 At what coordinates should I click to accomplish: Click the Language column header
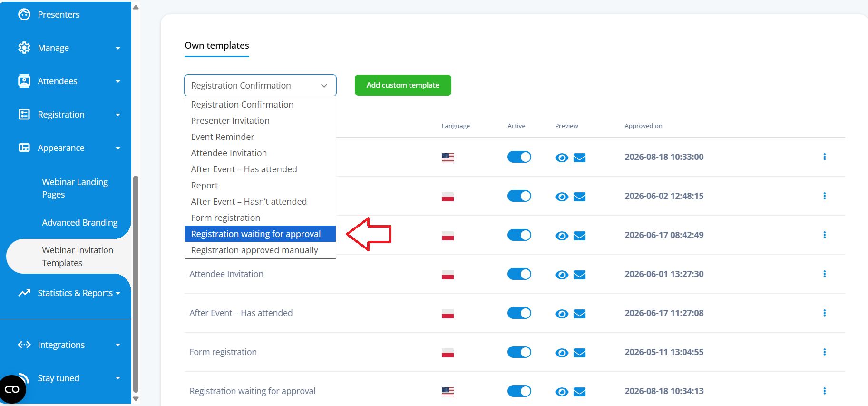pos(456,126)
